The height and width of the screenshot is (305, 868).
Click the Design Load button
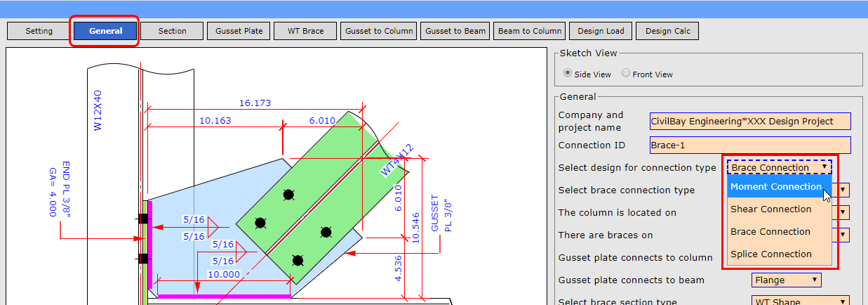[x=601, y=31]
